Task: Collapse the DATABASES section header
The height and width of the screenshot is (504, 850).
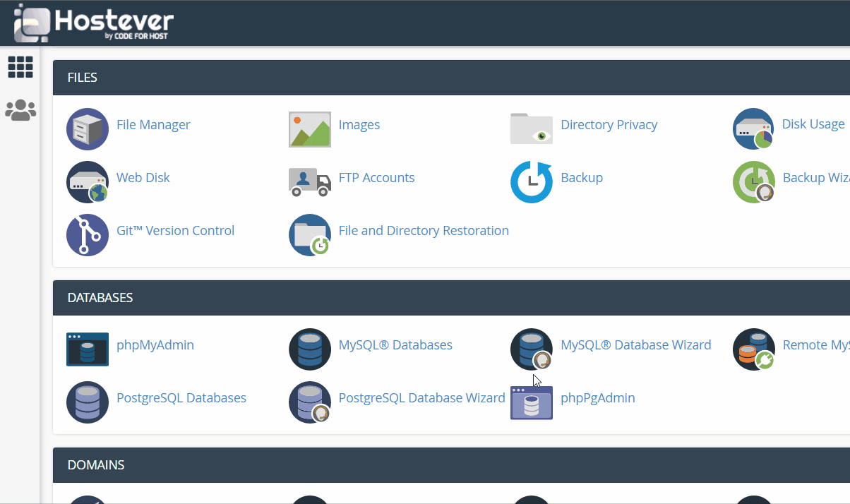Action: [x=451, y=298]
